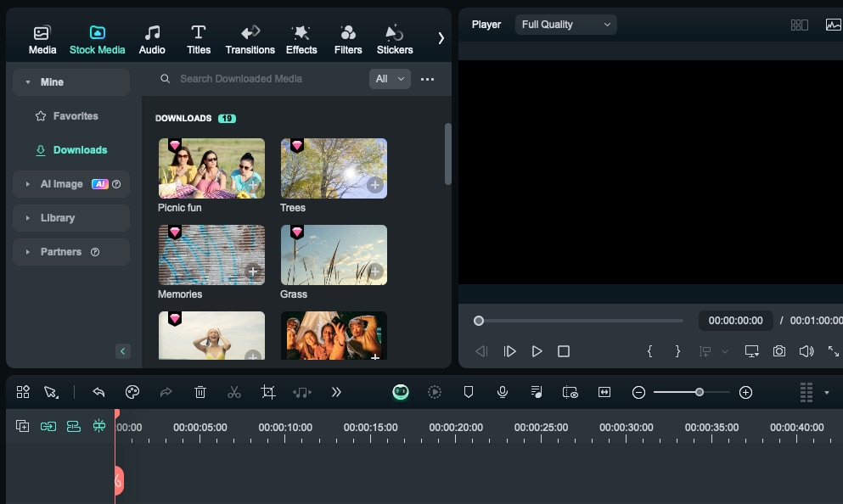843x504 pixels.
Task: Click the player progress slider handle
Action: coord(479,321)
